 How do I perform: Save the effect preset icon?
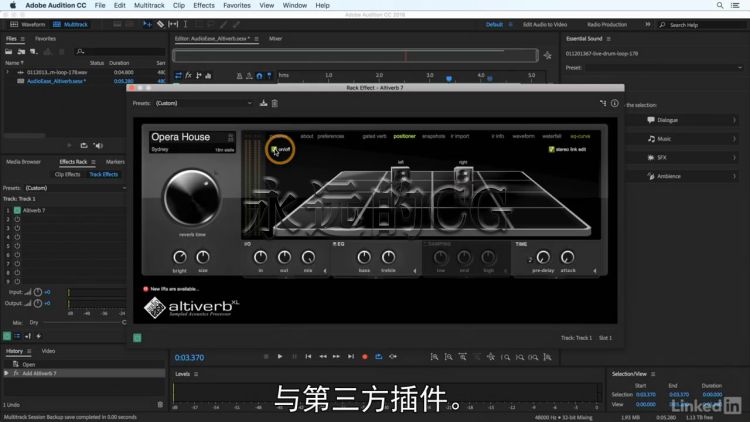pyautogui.click(x=264, y=103)
